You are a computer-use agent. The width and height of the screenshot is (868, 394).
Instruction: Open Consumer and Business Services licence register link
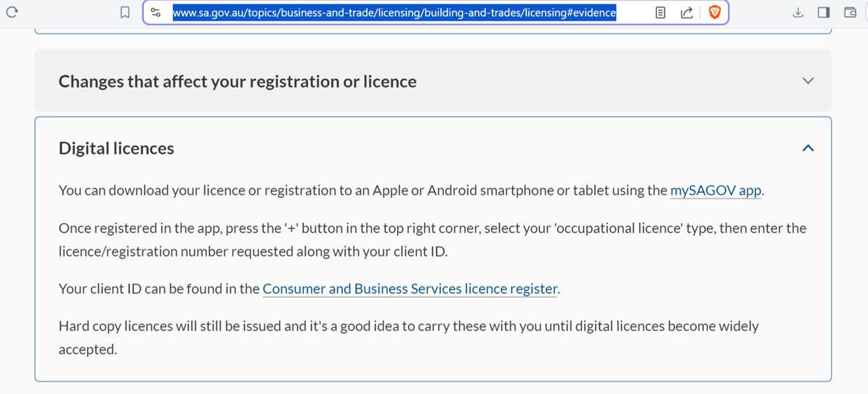(x=410, y=289)
